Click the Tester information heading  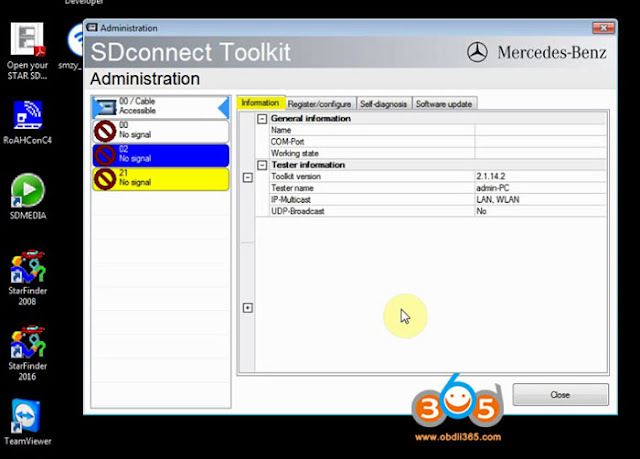click(x=308, y=165)
